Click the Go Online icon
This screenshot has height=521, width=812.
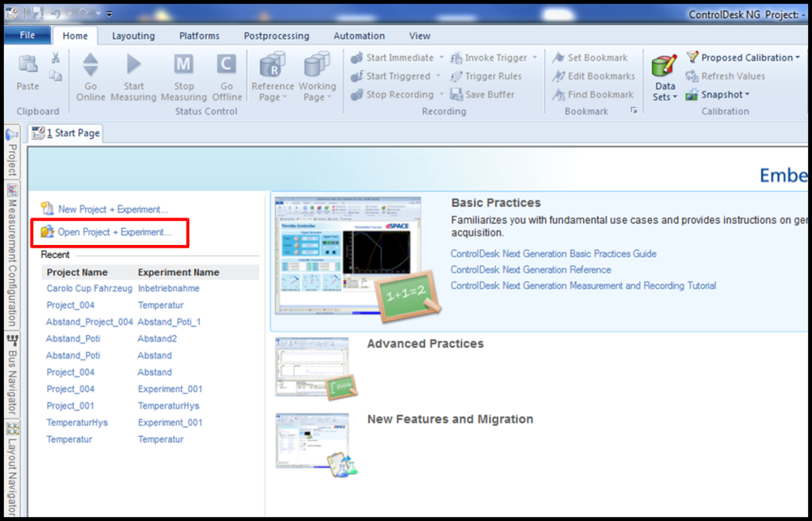(x=90, y=66)
